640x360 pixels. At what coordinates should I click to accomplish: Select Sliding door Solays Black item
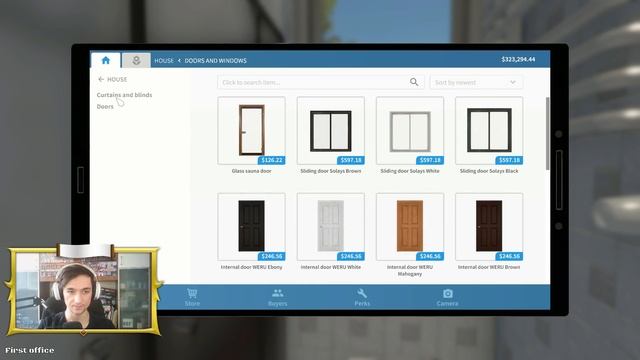coord(489,131)
